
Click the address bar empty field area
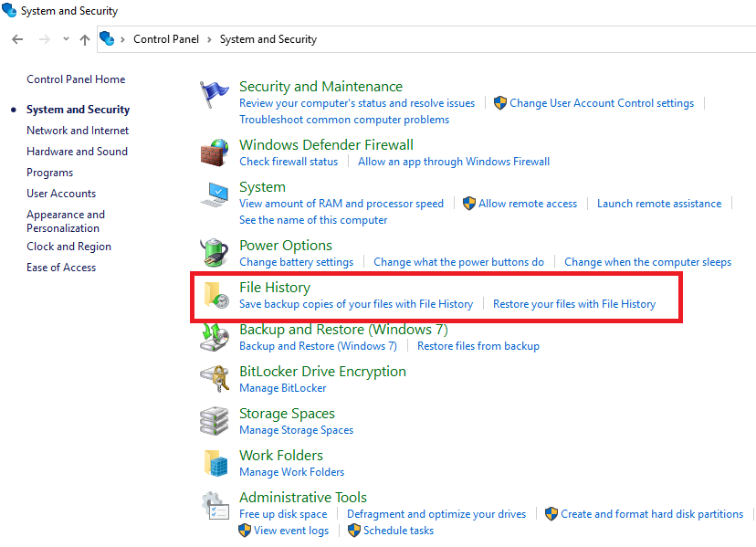pos(535,39)
